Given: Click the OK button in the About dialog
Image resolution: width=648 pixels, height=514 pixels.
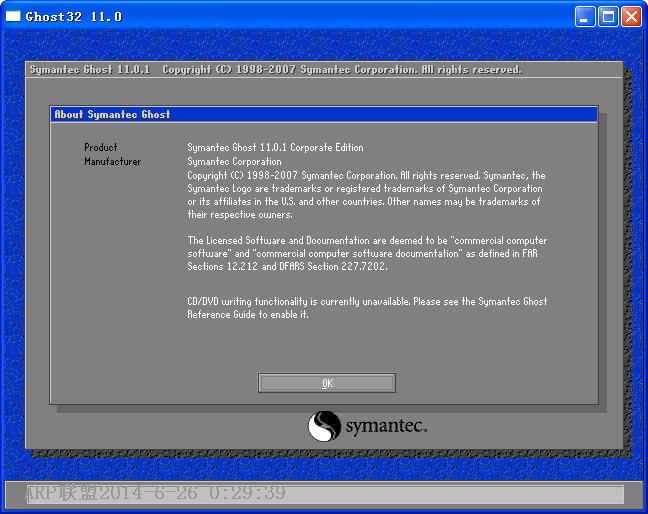Looking at the screenshot, I should point(327,383).
